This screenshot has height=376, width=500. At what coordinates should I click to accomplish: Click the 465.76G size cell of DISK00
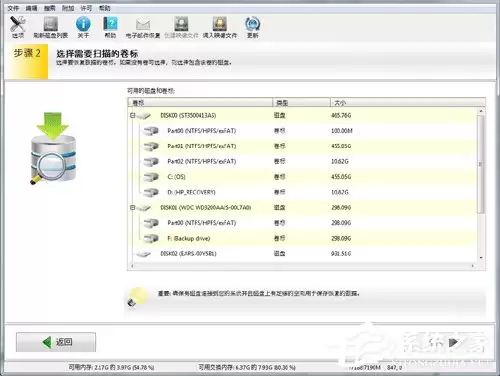pos(341,115)
